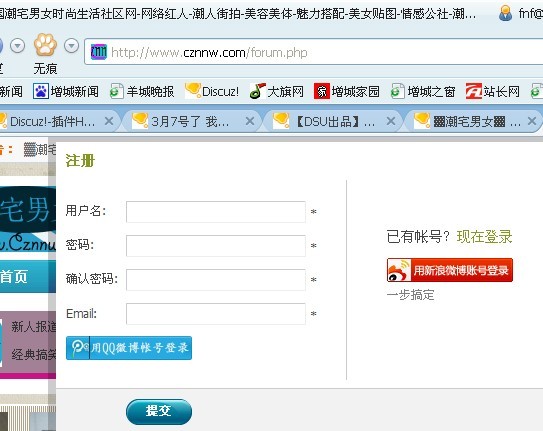Click the 注册 dialog heading

pos(80,161)
